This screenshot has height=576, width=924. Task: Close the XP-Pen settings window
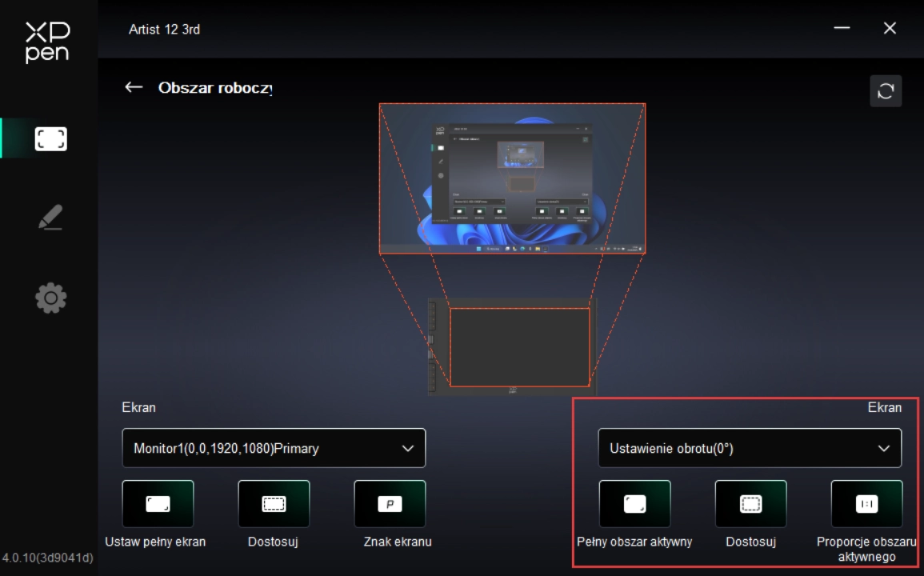point(890,29)
